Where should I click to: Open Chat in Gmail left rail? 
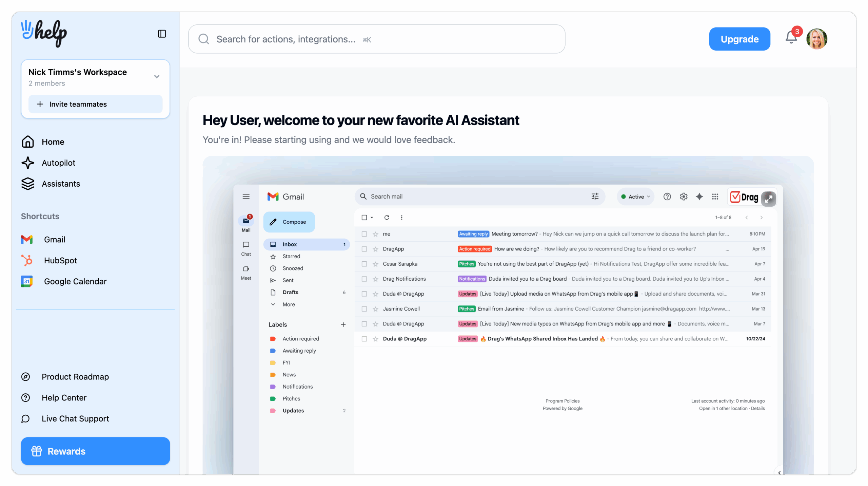[x=246, y=248]
